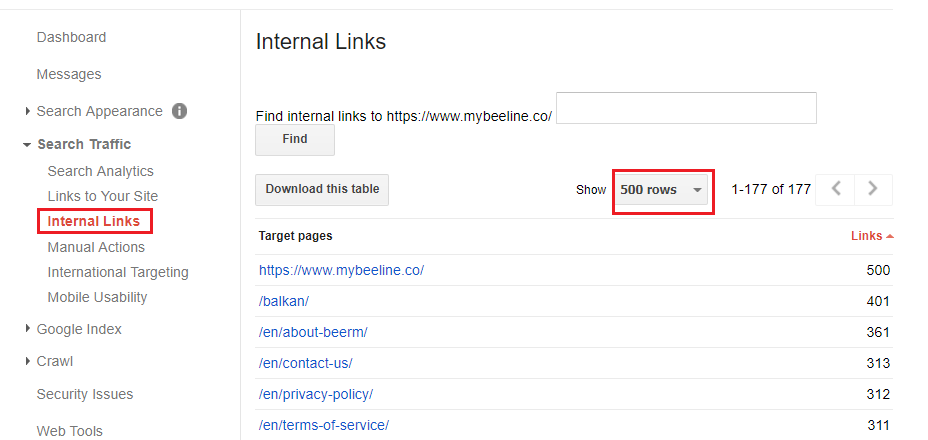
Task: Open Messages in the sidebar
Action: 69,74
